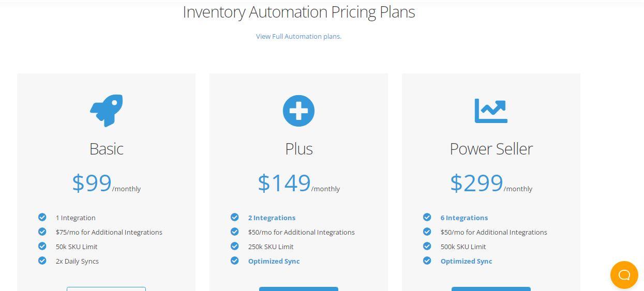This screenshot has height=291, width=644.
Task: Click checkmark next to 250k SKU Limit
Action: coord(235,246)
